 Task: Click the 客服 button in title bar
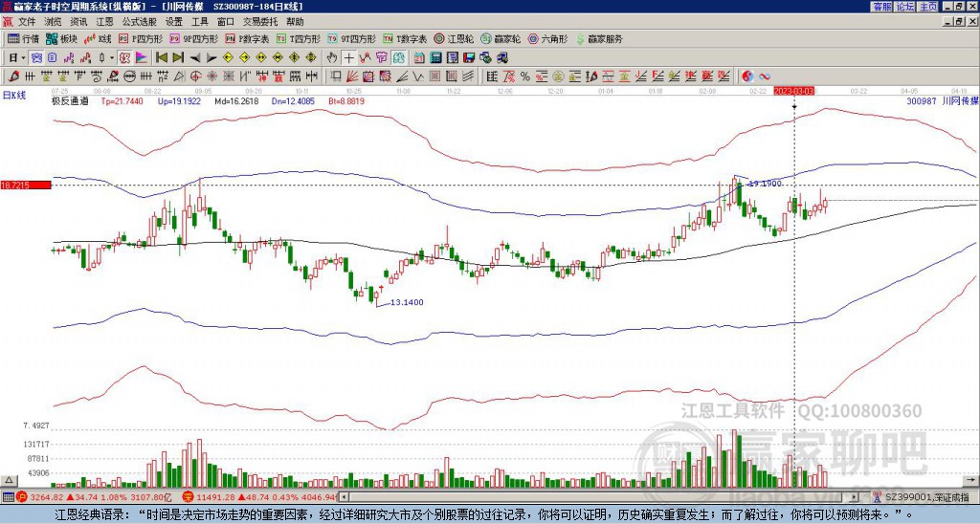tap(881, 7)
